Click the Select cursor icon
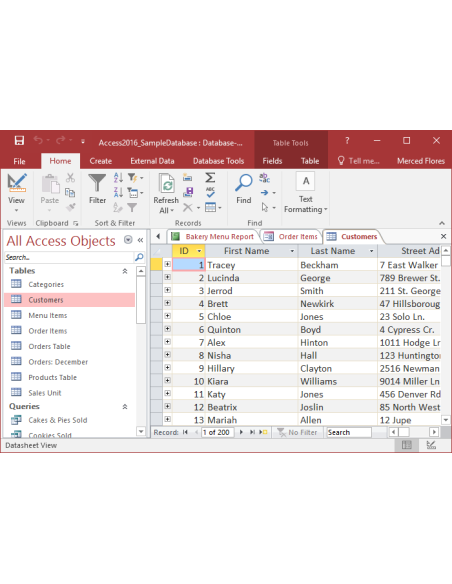Screen dimensions: 452x584 (x=265, y=207)
